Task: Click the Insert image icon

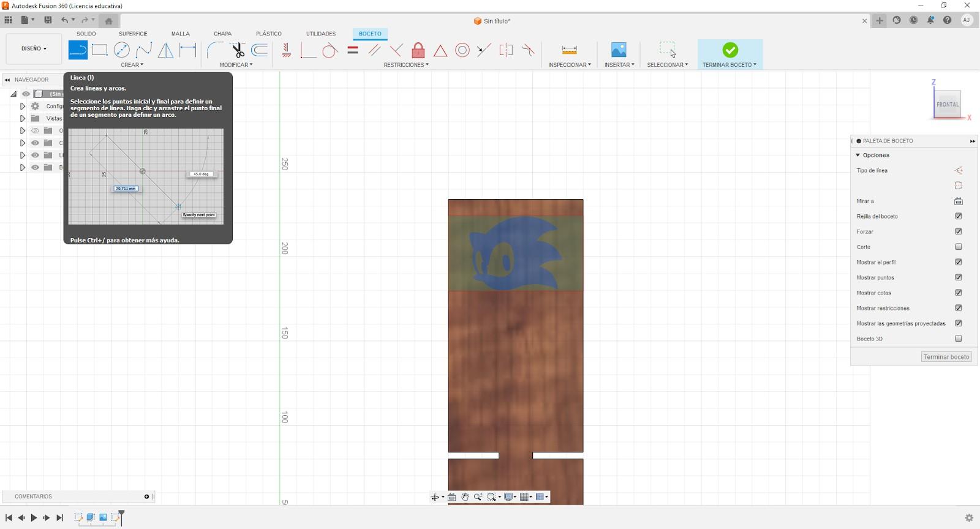Action: coord(619,50)
